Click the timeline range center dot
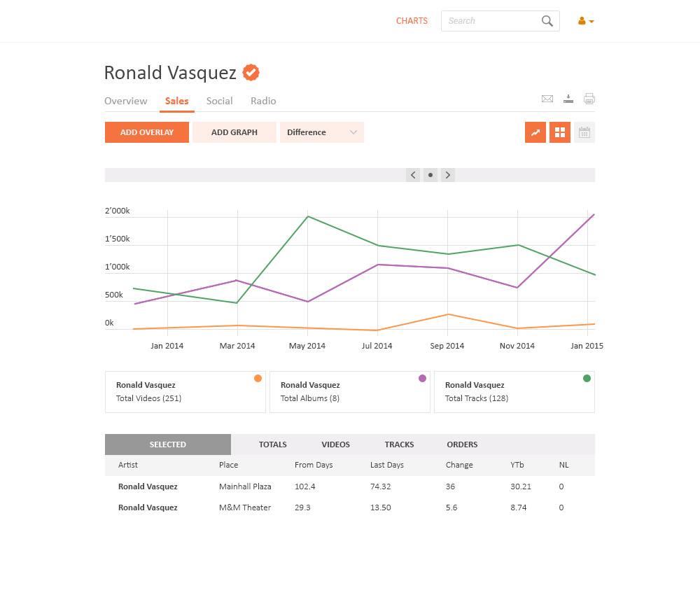This screenshot has width=700, height=602. [430, 175]
